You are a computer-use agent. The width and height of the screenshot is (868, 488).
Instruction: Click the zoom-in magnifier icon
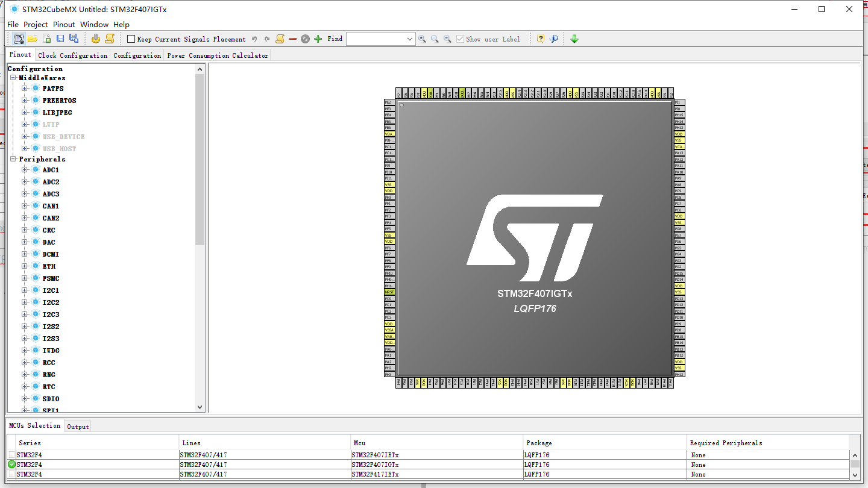[422, 39]
